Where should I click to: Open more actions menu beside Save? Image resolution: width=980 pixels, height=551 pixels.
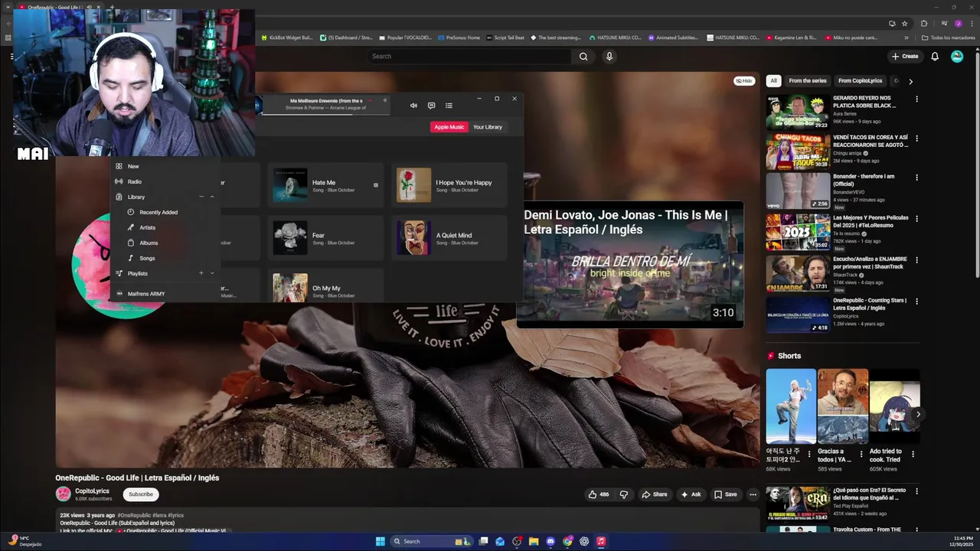pyautogui.click(x=753, y=494)
